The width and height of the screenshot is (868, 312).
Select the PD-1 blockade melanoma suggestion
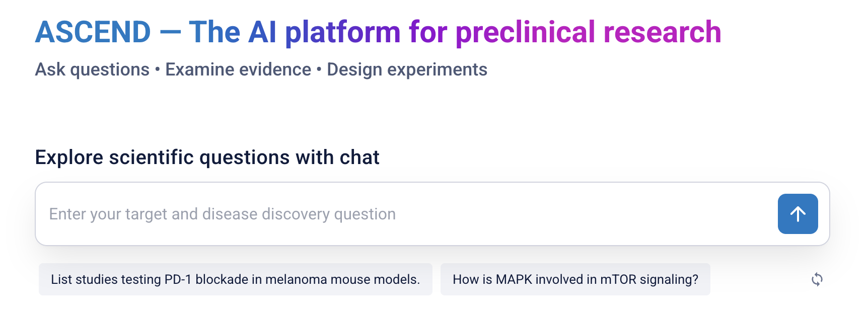tap(235, 279)
